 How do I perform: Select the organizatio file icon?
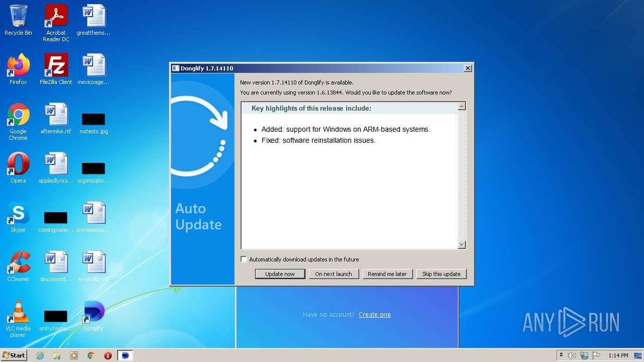click(x=94, y=172)
